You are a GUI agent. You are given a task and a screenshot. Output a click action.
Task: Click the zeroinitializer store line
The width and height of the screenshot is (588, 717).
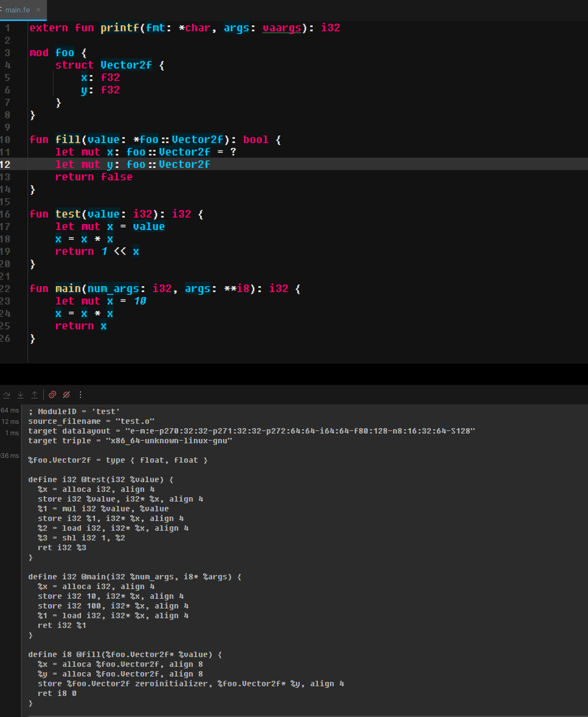(x=191, y=684)
